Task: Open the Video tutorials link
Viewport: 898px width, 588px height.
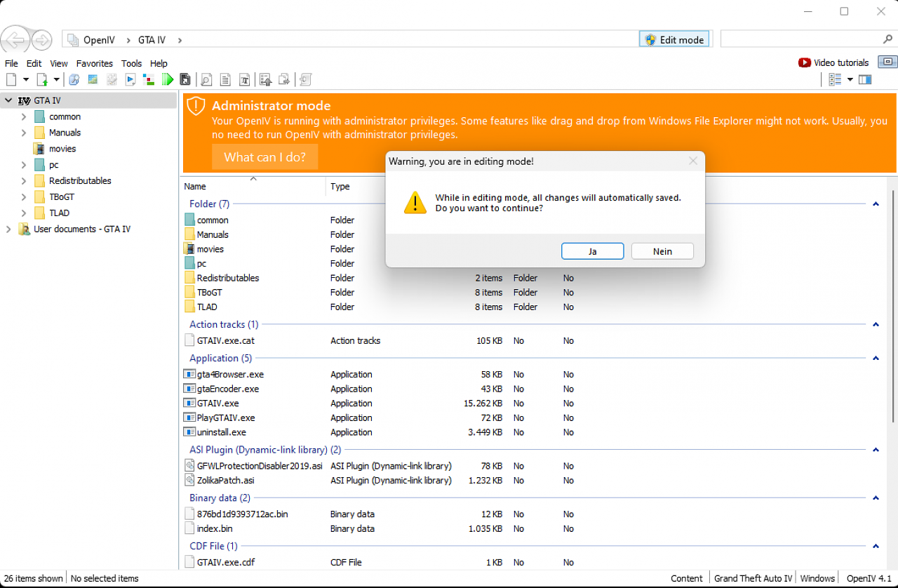Action: [841, 62]
